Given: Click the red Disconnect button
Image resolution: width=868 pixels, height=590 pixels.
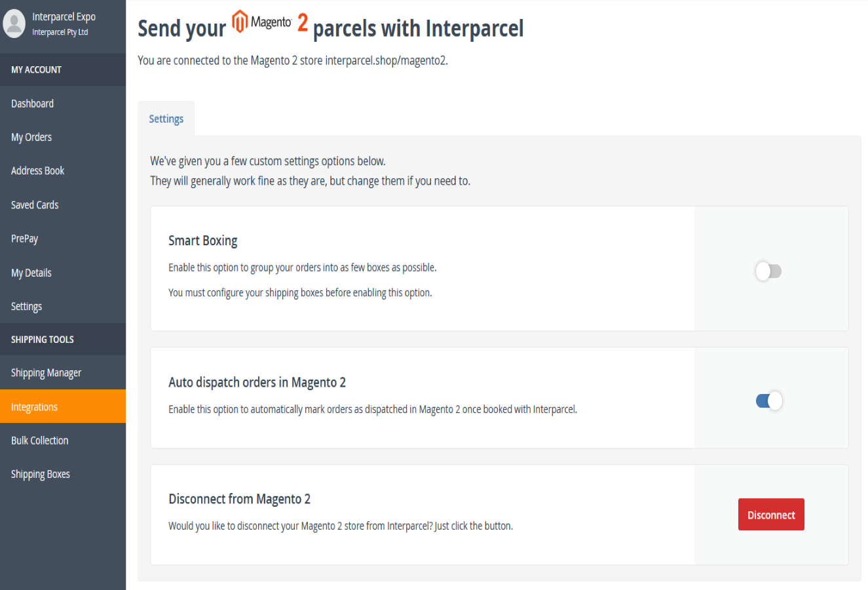Looking at the screenshot, I should tap(770, 515).
